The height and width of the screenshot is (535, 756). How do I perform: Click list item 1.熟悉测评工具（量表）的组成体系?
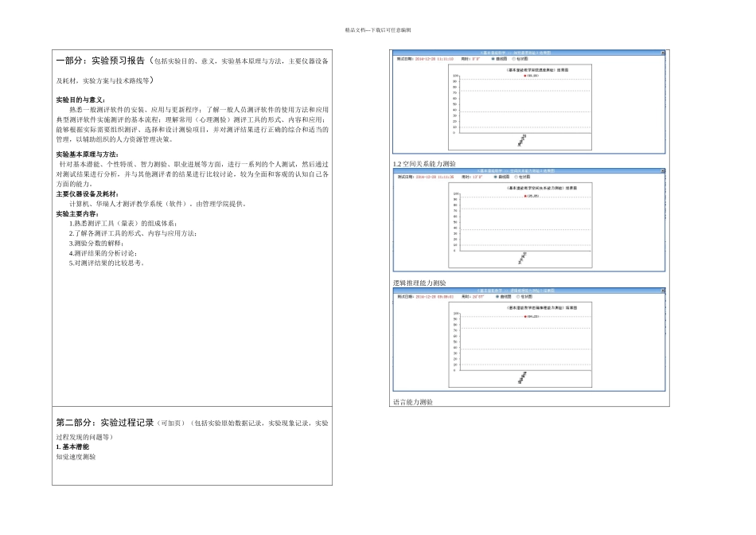123,224
